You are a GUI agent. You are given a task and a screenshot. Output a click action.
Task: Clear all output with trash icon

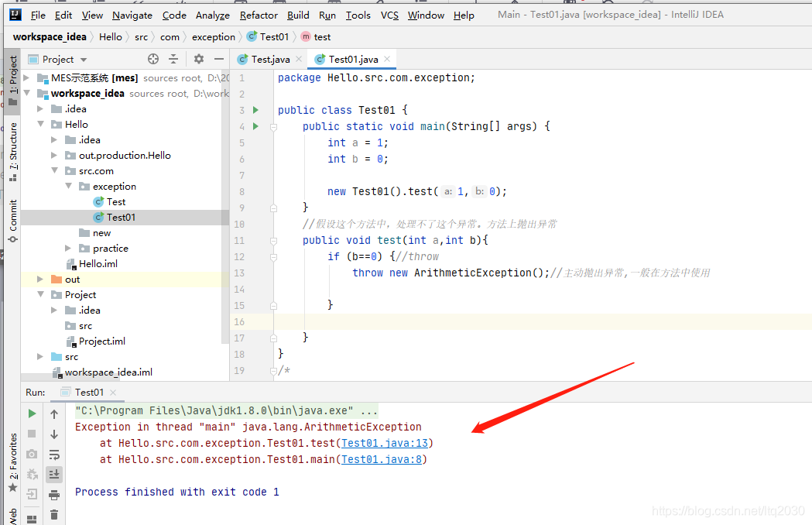(54, 515)
